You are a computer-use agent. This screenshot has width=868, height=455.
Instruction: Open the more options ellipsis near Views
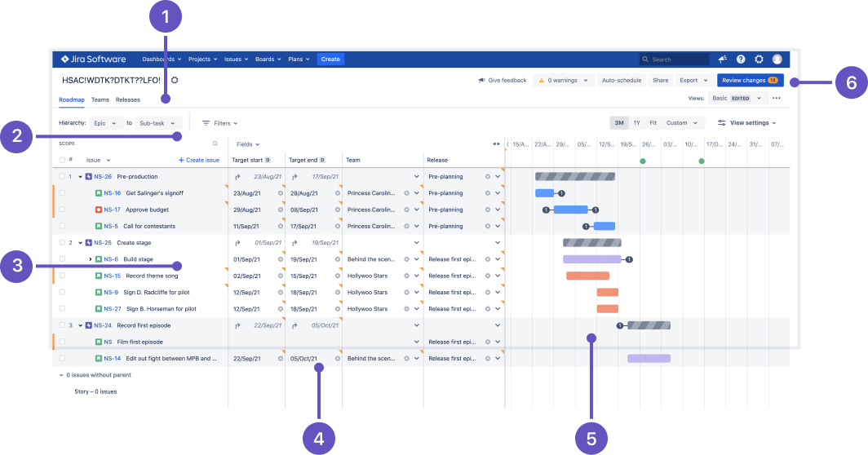[x=777, y=98]
